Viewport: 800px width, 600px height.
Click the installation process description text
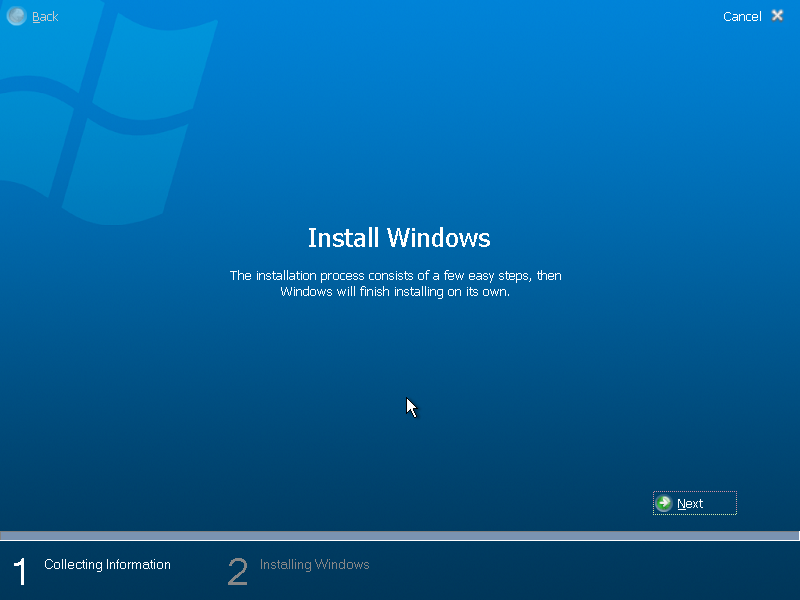coord(395,283)
